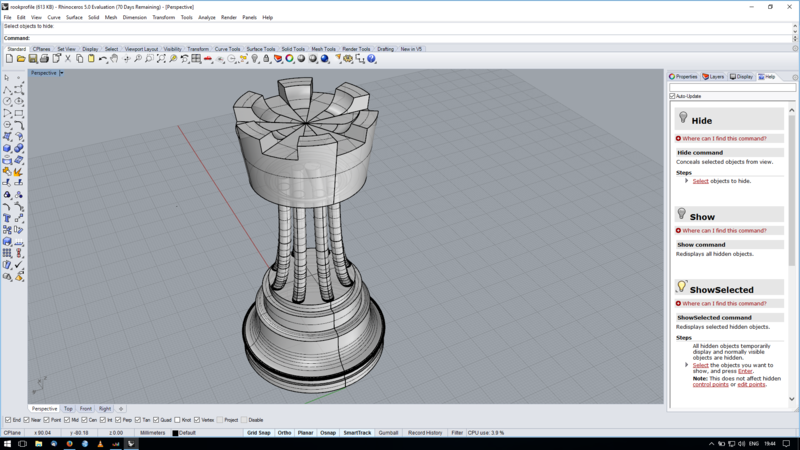This screenshot has height=450, width=800.
Task: Click the Print icon
Action: coord(44,59)
